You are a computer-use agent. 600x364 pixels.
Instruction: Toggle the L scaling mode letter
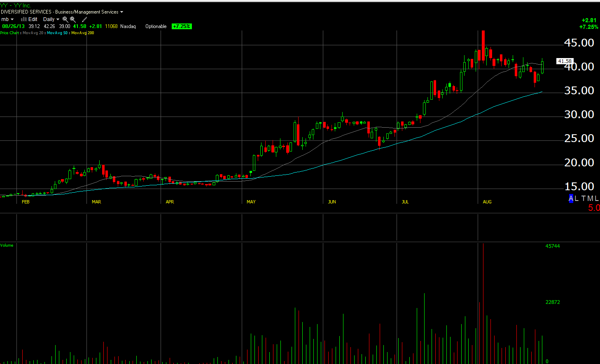coord(576,198)
